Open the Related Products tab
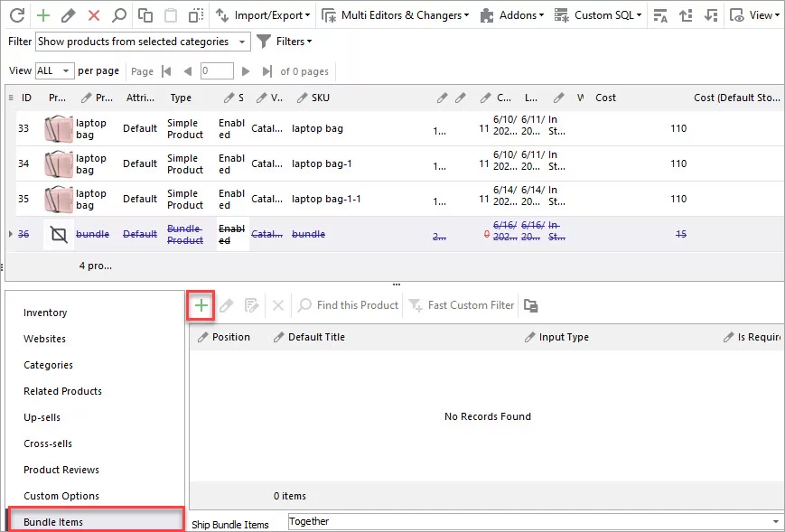 pos(62,391)
